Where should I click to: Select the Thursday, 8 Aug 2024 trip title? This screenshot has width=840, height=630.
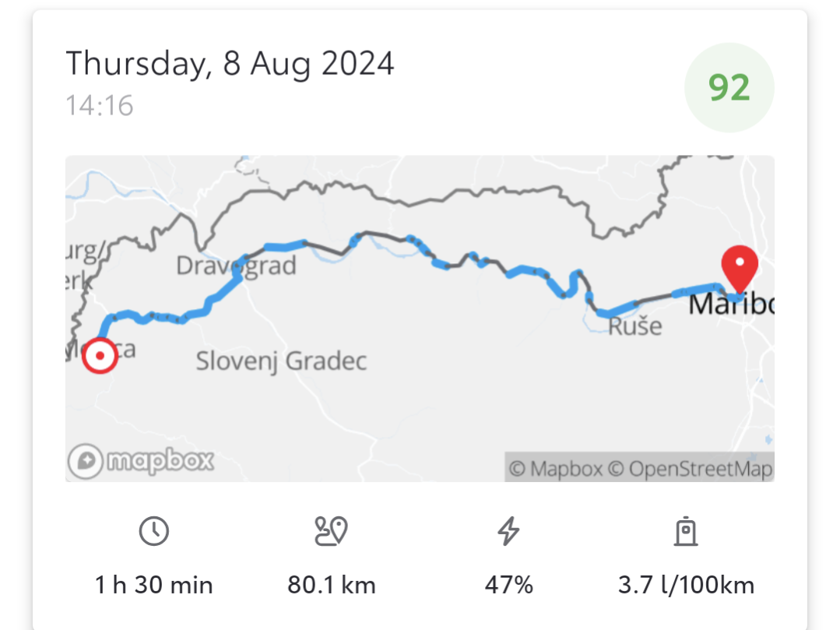tap(230, 64)
